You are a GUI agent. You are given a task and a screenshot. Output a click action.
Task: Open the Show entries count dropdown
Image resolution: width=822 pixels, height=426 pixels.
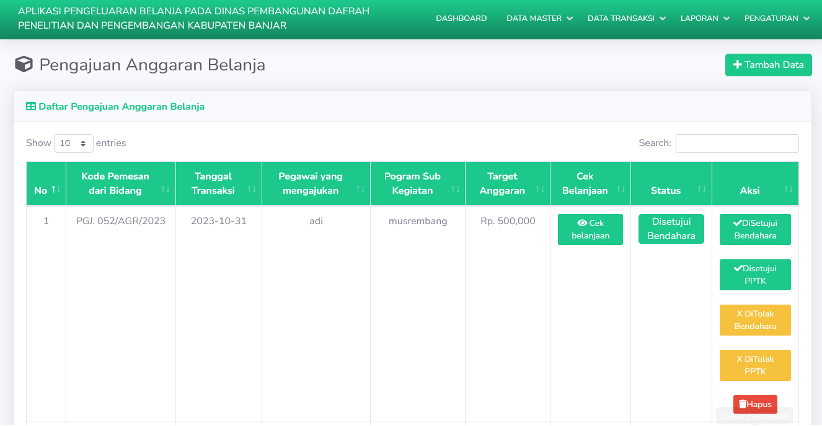[73, 143]
